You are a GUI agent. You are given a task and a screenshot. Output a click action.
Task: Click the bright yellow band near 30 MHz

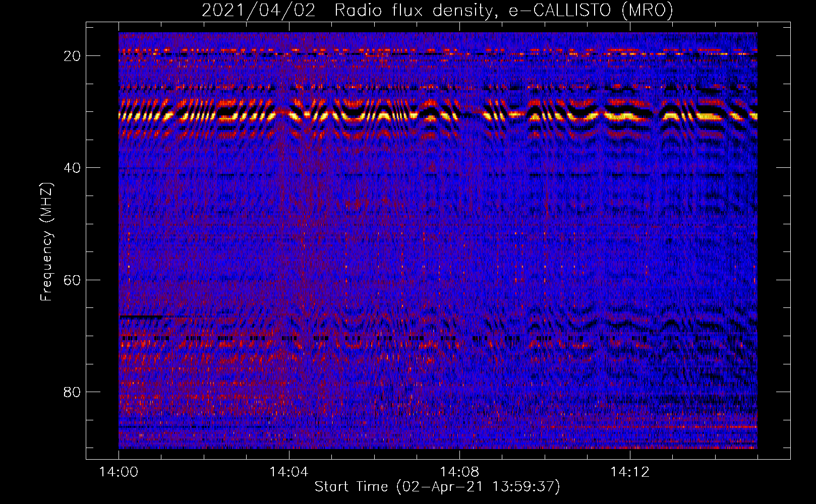tap(438, 116)
